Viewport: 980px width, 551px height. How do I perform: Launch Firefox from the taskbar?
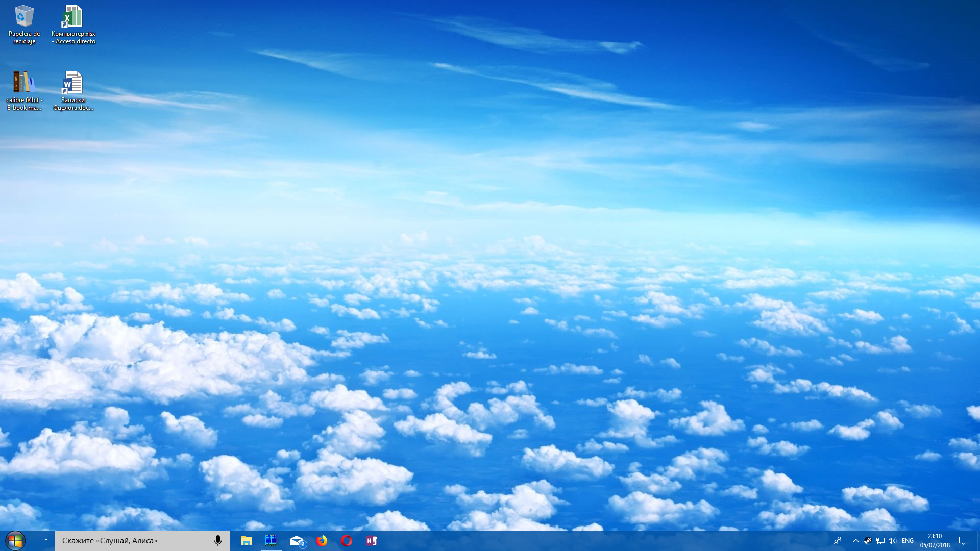pyautogui.click(x=322, y=541)
